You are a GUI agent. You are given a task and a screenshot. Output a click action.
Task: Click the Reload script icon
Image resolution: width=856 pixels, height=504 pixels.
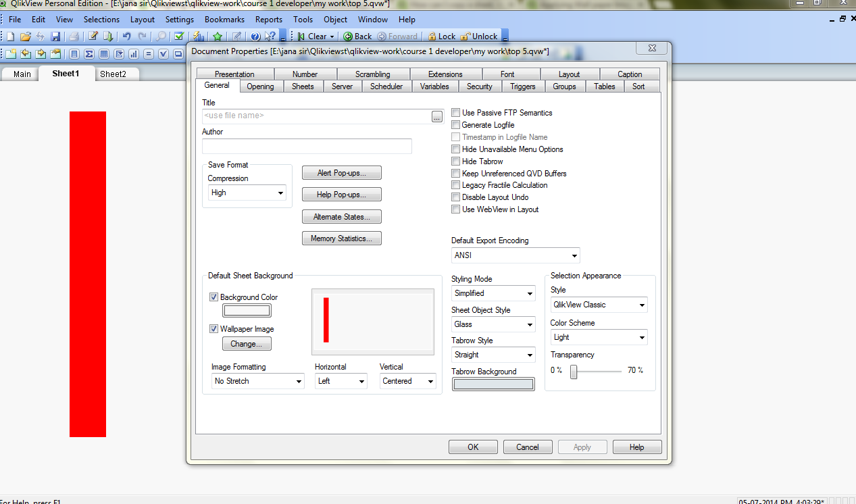coord(108,36)
